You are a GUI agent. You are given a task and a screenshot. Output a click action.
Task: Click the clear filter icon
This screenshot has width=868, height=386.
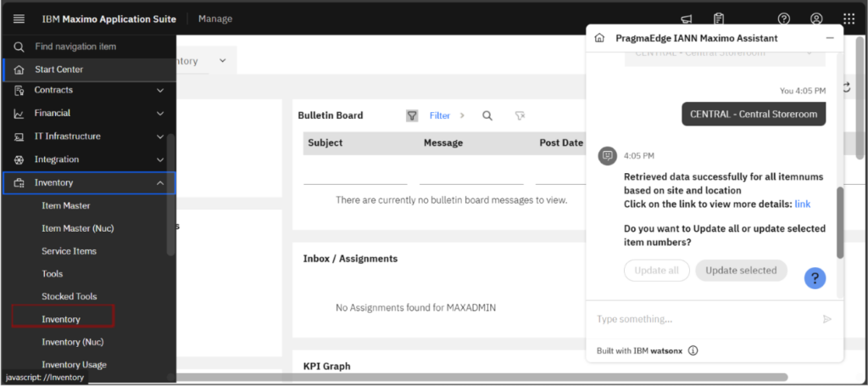[x=520, y=115]
